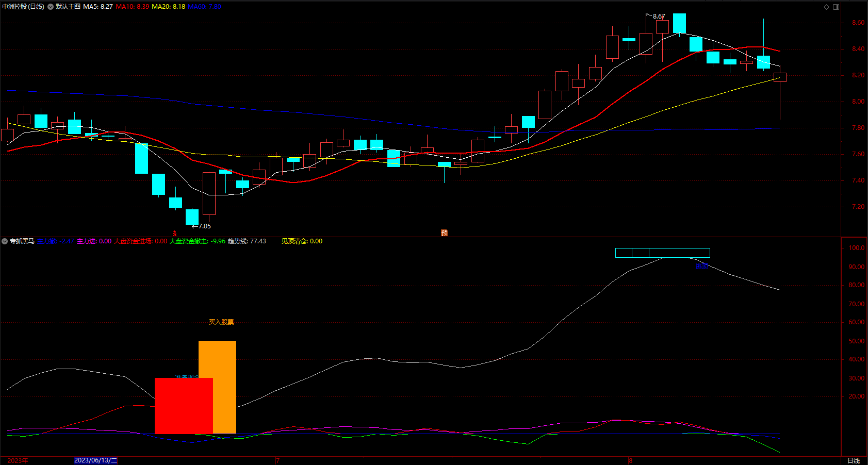Click the 日线 period button at bottom-right

854,460
